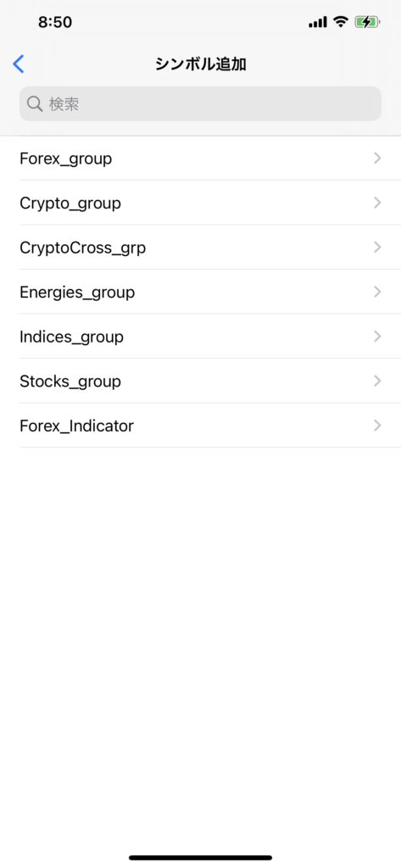The height and width of the screenshot is (868, 401).
Task: Click the magnifying glass search icon
Action: [x=35, y=103]
